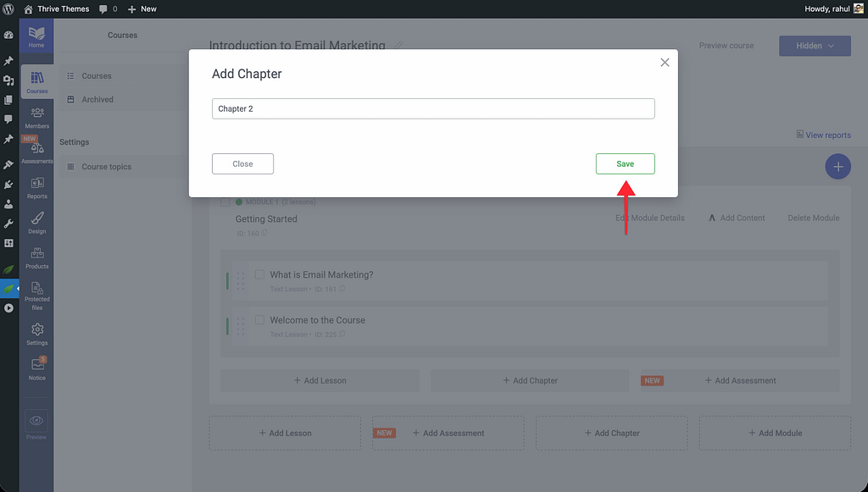The width and height of the screenshot is (868, 492).
Task: Select the Courses icon in Thrive sidebar
Action: tap(37, 81)
